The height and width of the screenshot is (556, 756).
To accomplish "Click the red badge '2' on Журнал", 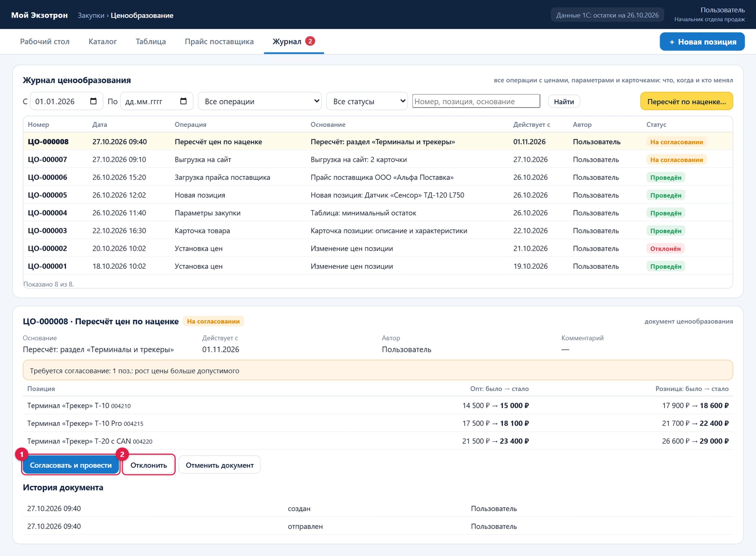I will [310, 41].
